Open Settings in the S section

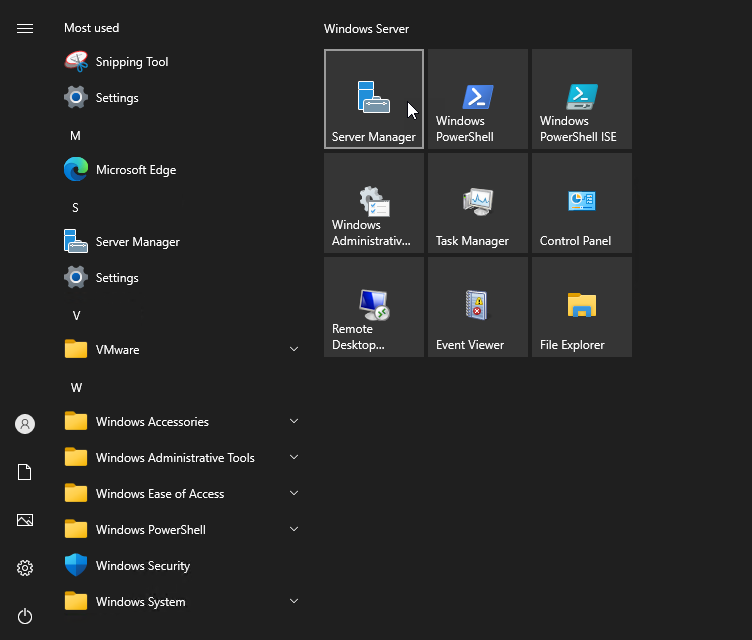[183, 278]
